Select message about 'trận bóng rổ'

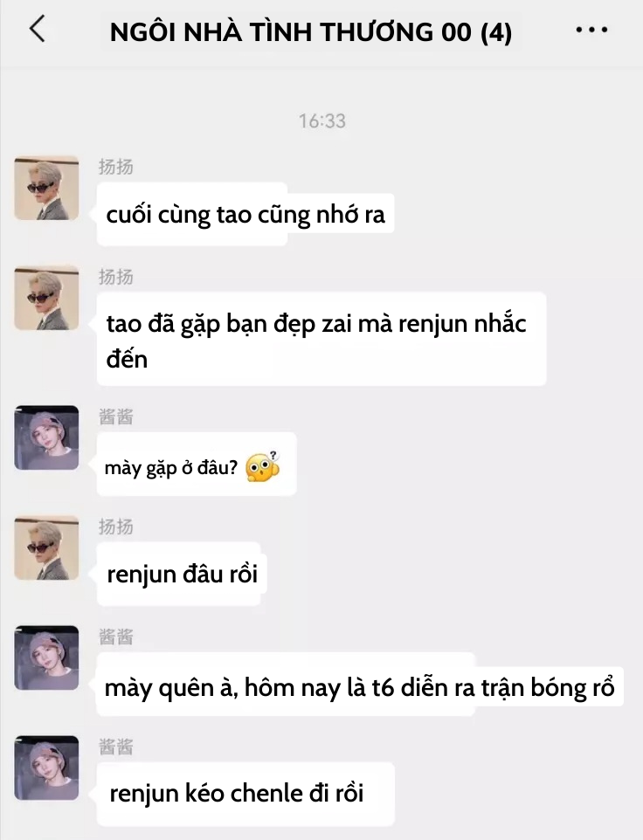coord(360,685)
